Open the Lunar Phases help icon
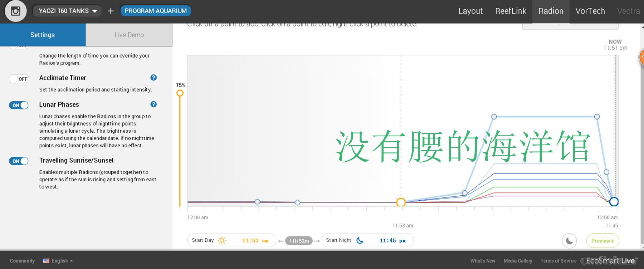Image resolution: width=644 pixels, height=269 pixels. pyautogui.click(x=153, y=104)
